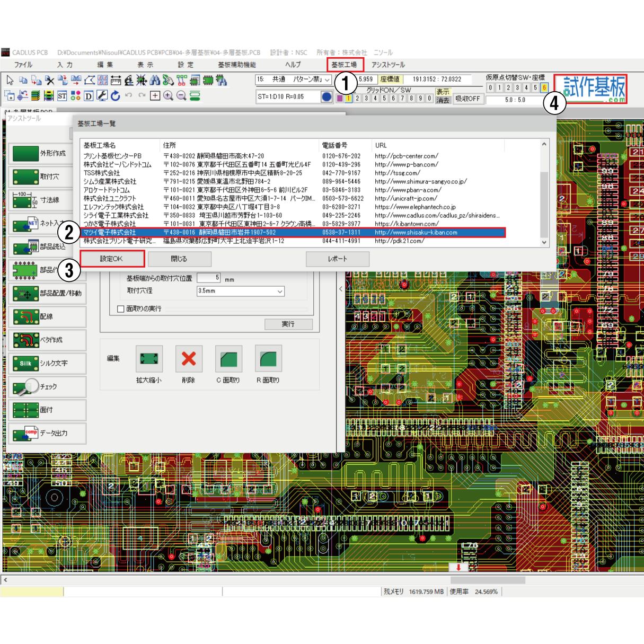Click the redo arrow icon
The width and height of the screenshot is (644, 644).
tap(142, 95)
